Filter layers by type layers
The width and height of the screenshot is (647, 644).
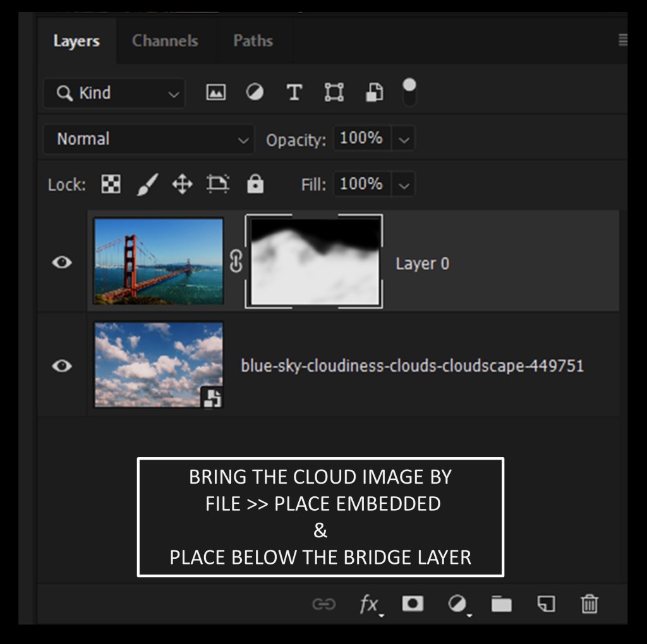(294, 93)
